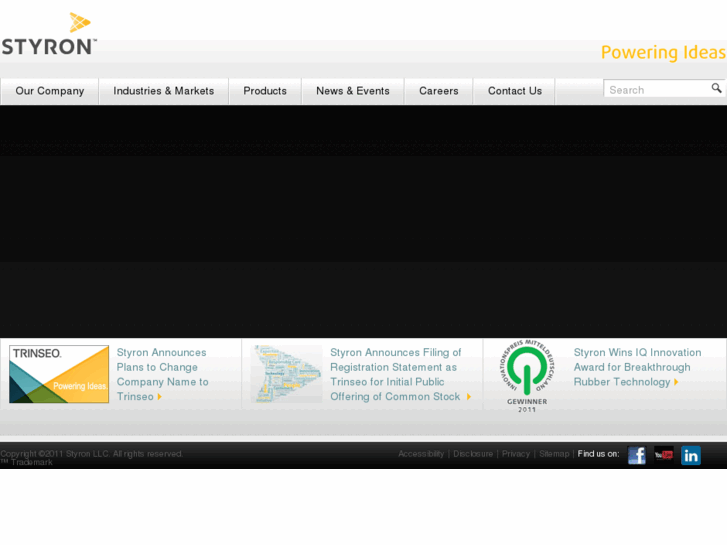Read Styron Wins IQ Innovation Award article
727x545 pixels.
(x=637, y=367)
